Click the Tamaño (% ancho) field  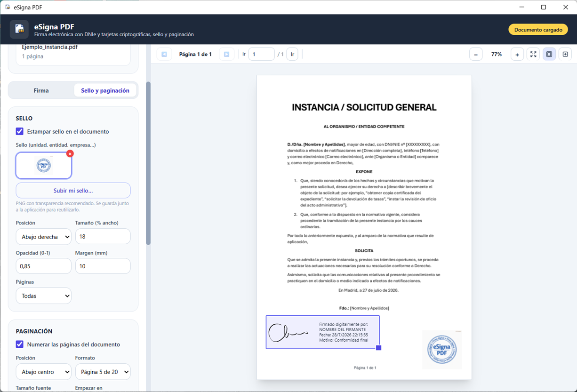(103, 237)
